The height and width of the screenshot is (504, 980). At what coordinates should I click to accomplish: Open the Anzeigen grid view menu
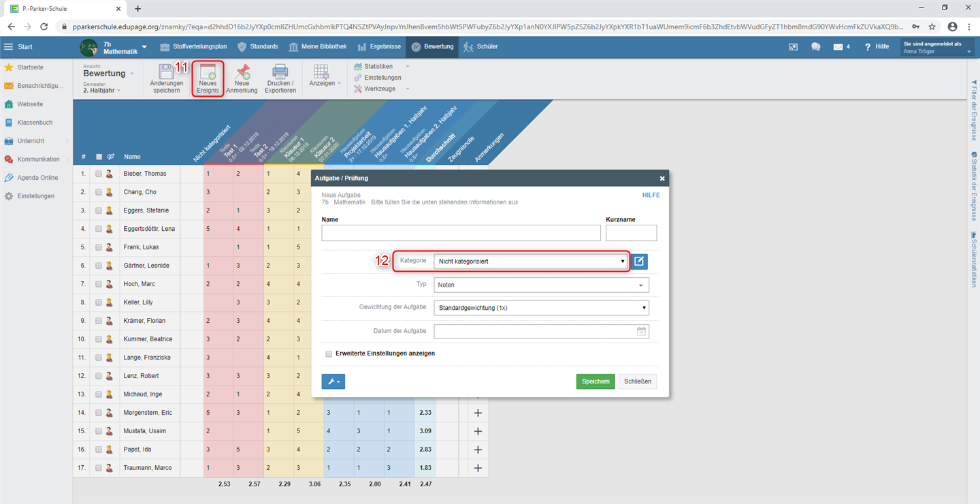(325, 76)
